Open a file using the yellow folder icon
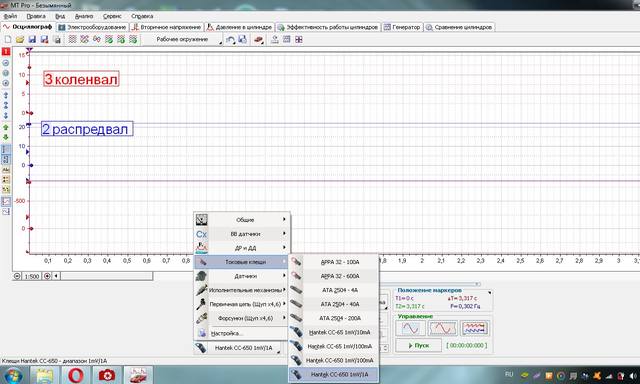Screen dimensions: 640x384 point(20,40)
